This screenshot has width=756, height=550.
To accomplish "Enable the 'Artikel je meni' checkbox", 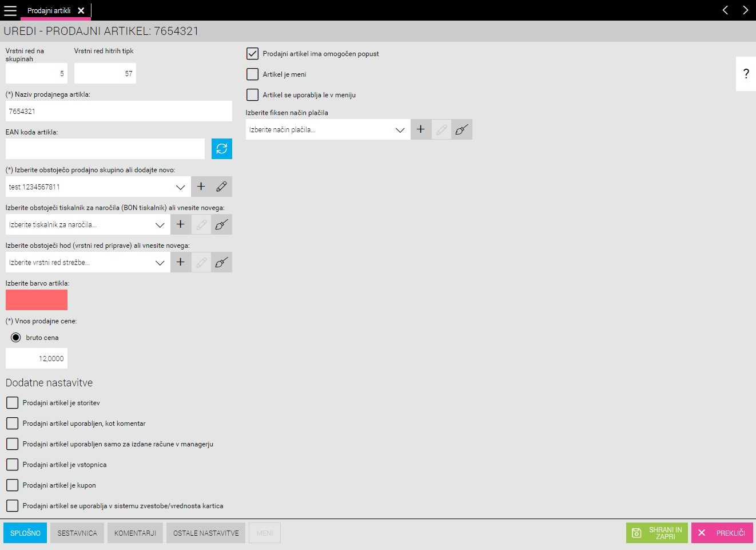I will click(x=252, y=74).
